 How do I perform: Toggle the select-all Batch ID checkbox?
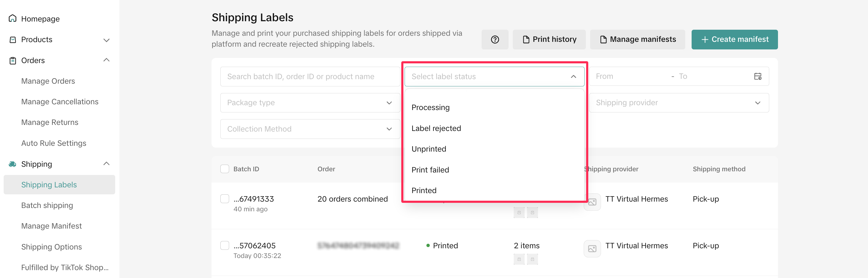click(x=225, y=169)
